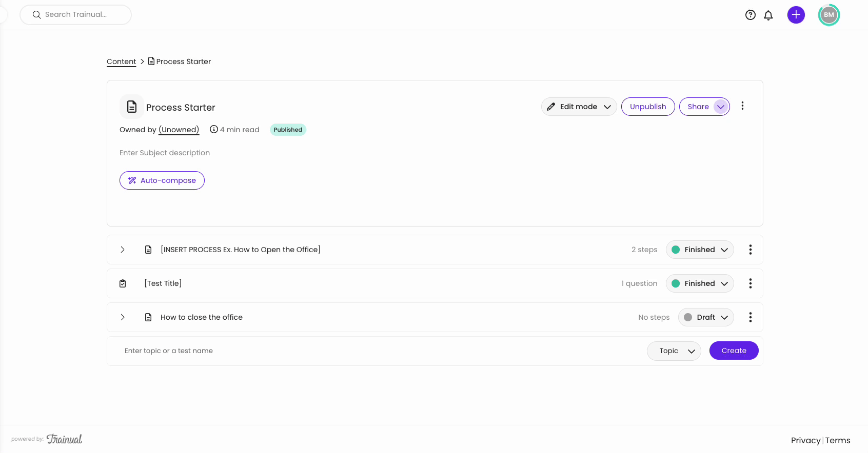Click the topic icon for How to close the office
Viewport: 868px width, 453px height.
point(148,317)
